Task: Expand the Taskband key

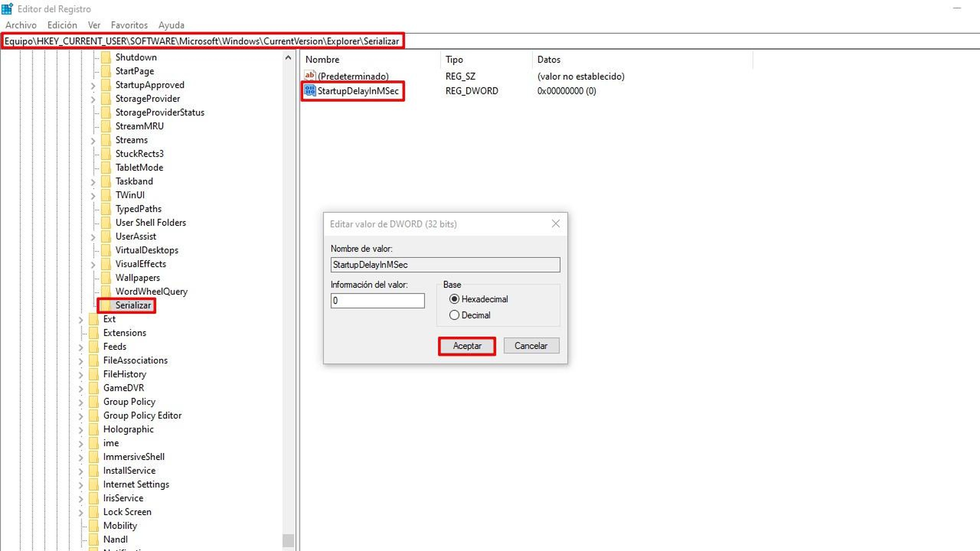Action: (x=93, y=182)
